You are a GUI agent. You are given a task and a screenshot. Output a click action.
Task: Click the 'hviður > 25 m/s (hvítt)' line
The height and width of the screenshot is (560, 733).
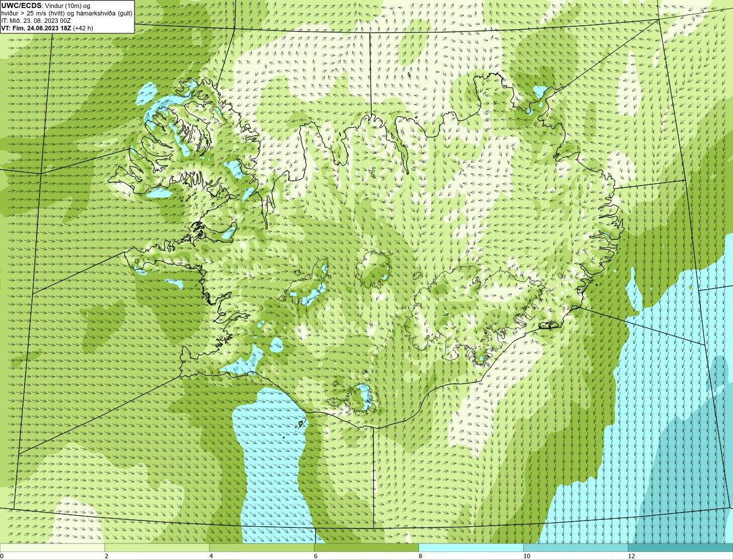(33, 13)
